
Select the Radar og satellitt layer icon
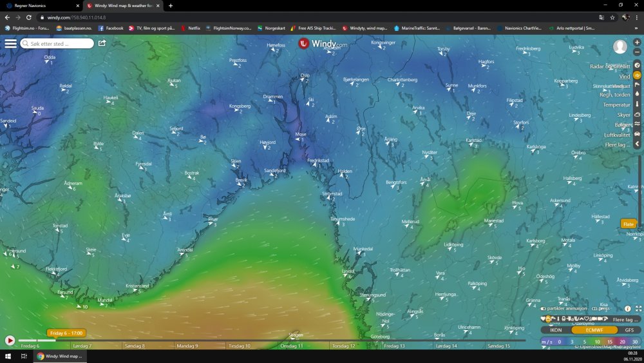(x=637, y=65)
